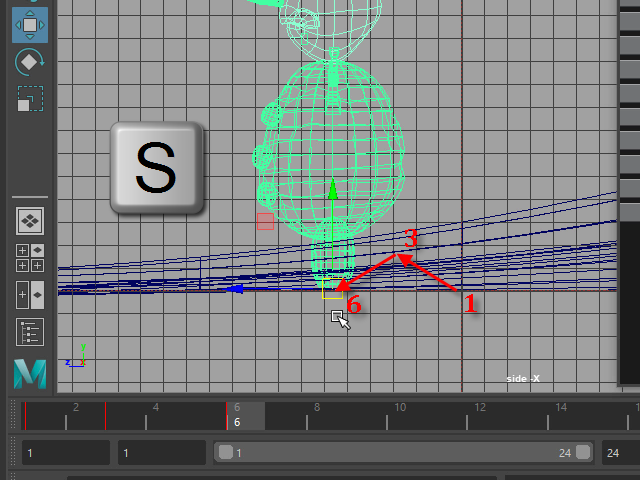The width and height of the screenshot is (640, 480).
Task: Click the Maya logo icon
Action: (x=30, y=373)
